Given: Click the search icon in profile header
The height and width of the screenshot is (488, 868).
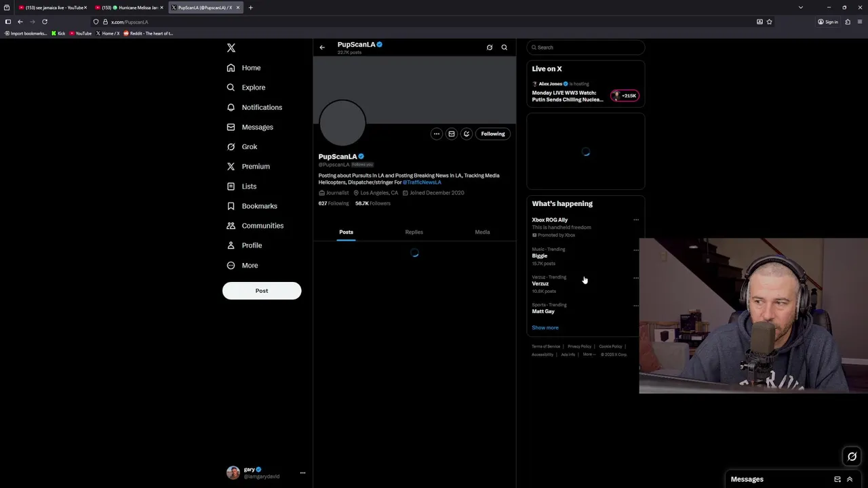Looking at the screenshot, I should [505, 47].
